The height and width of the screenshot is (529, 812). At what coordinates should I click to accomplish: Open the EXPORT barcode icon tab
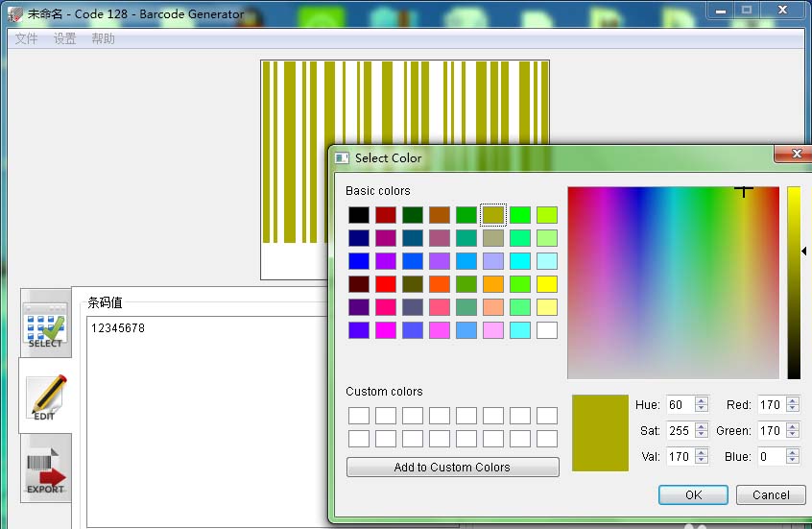pyautogui.click(x=45, y=469)
